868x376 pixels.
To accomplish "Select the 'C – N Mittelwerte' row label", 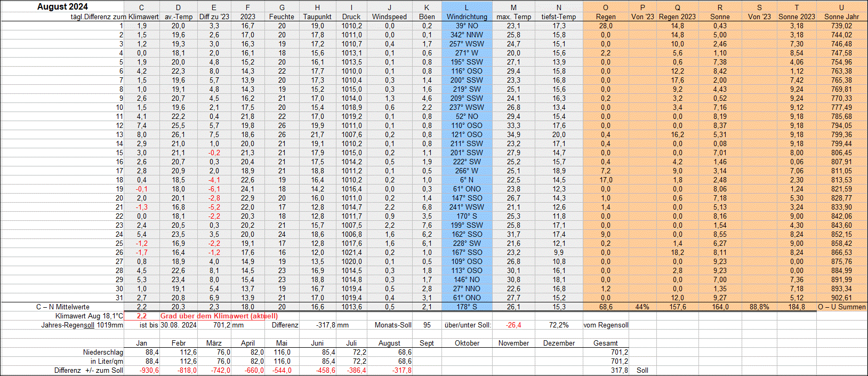I will tap(63, 307).
